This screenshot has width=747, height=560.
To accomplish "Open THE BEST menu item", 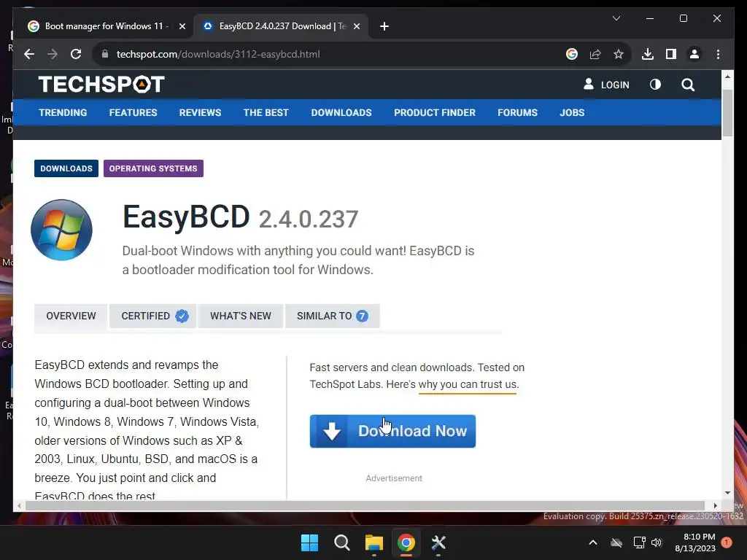I will [266, 113].
